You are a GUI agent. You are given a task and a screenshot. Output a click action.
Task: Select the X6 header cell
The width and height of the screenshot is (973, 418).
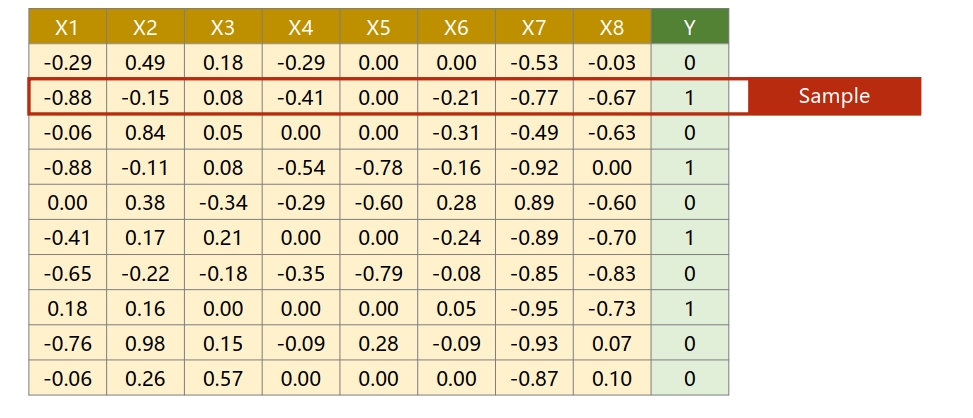[x=456, y=28]
